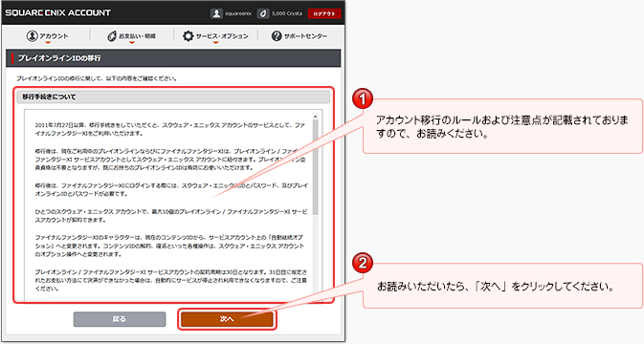Click the サービス・オプション gear icon
The image size is (644, 344).
(189, 36)
